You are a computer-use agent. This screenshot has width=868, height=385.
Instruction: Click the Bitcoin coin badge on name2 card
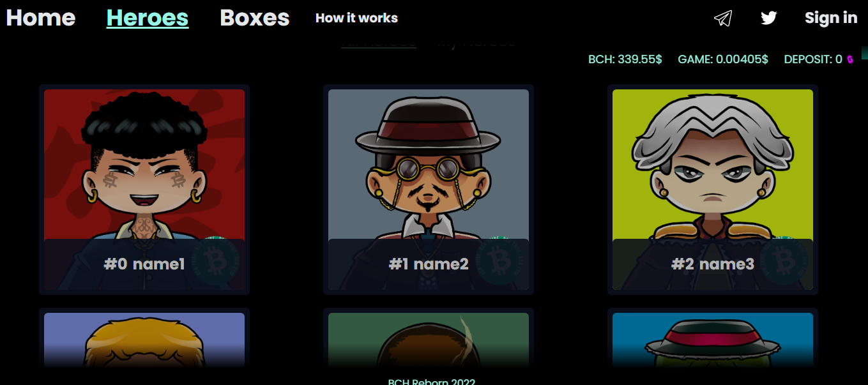[499, 260]
